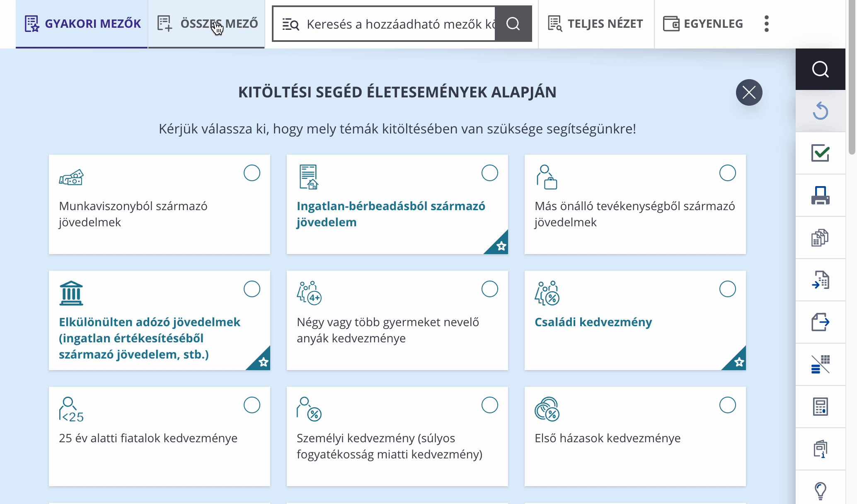
Task: Close the Kitöltési segéd panel
Action: pos(749,92)
